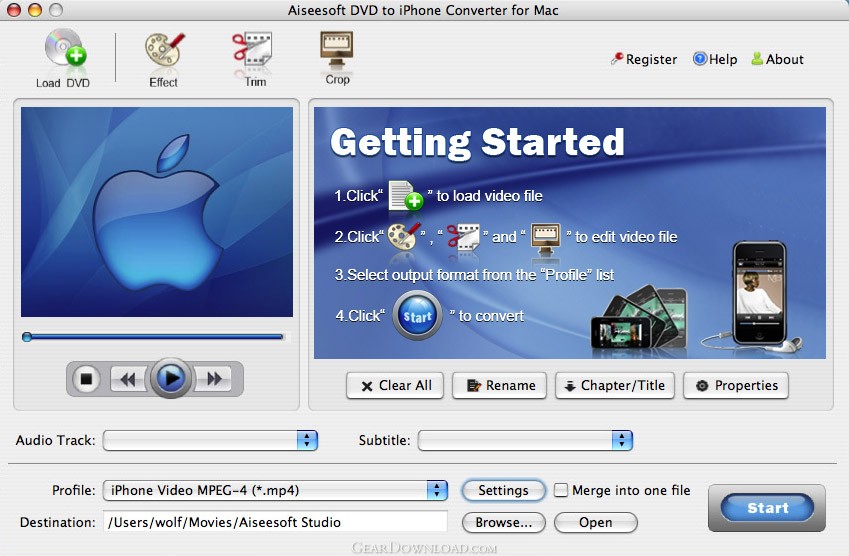Open the About link
The height and width of the screenshot is (556, 849).
point(778,59)
